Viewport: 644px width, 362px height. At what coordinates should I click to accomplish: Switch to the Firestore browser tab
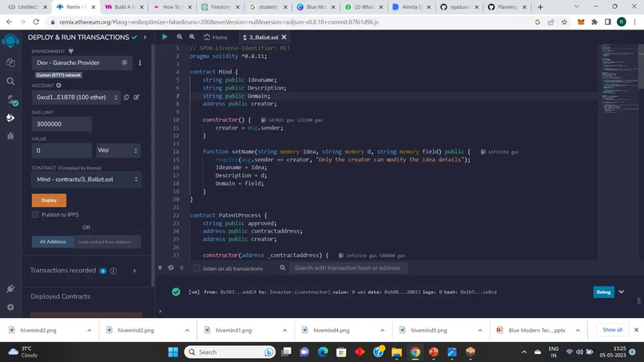coord(221,7)
